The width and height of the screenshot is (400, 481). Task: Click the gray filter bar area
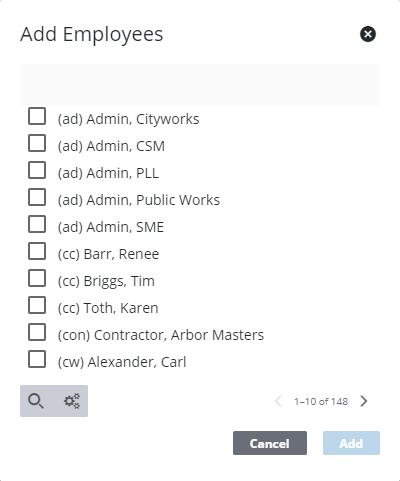tap(200, 84)
